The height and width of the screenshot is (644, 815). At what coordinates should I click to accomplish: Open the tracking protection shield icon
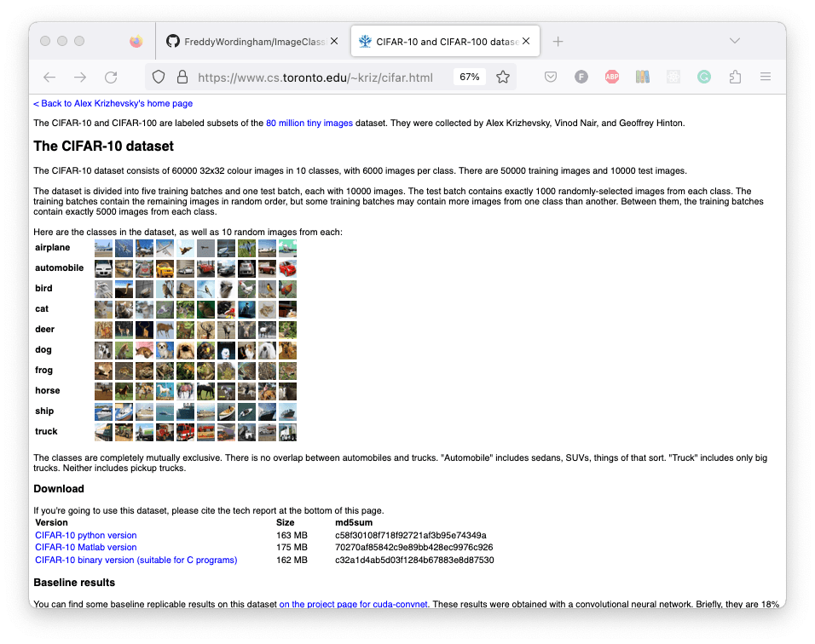159,78
